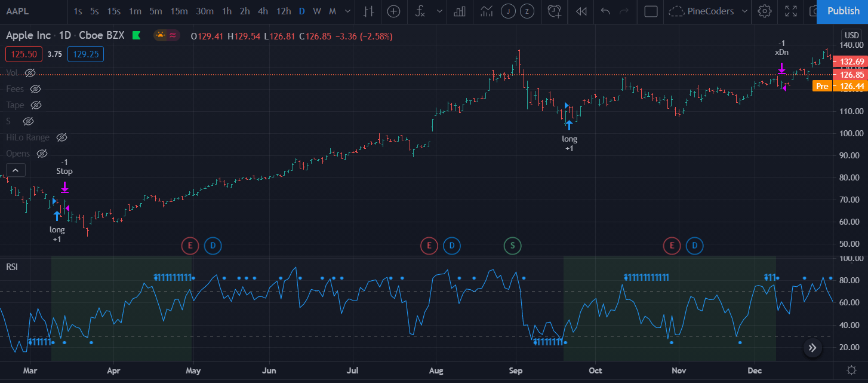Open the compare symbol tool
Viewport: 868px width, 383px height.
393,12
